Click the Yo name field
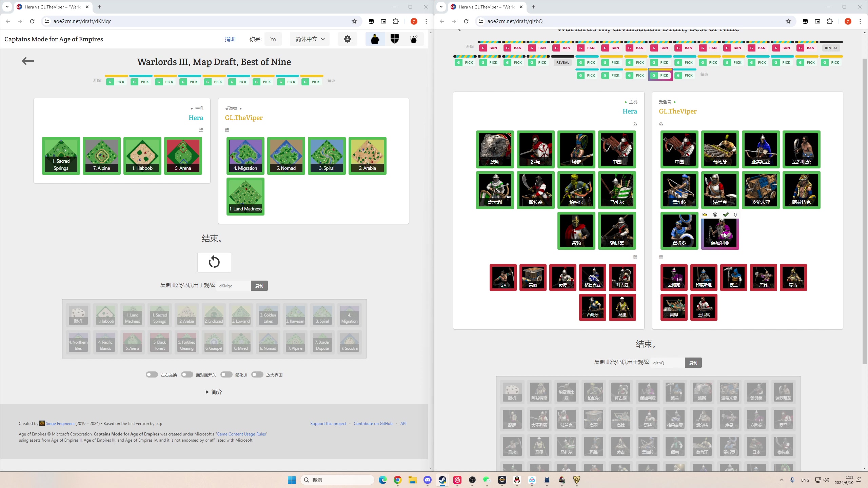The height and width of the screenshot is (488, 868). [x=273, y=39]
